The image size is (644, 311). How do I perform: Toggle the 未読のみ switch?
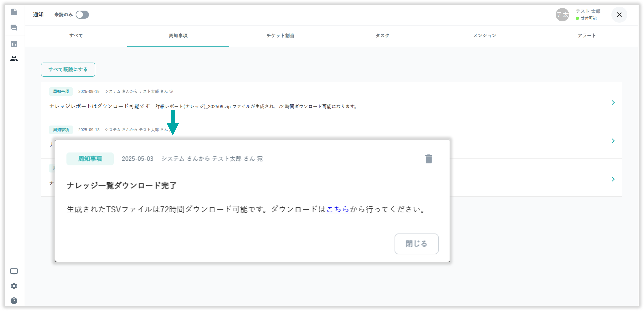pos(82,15)
